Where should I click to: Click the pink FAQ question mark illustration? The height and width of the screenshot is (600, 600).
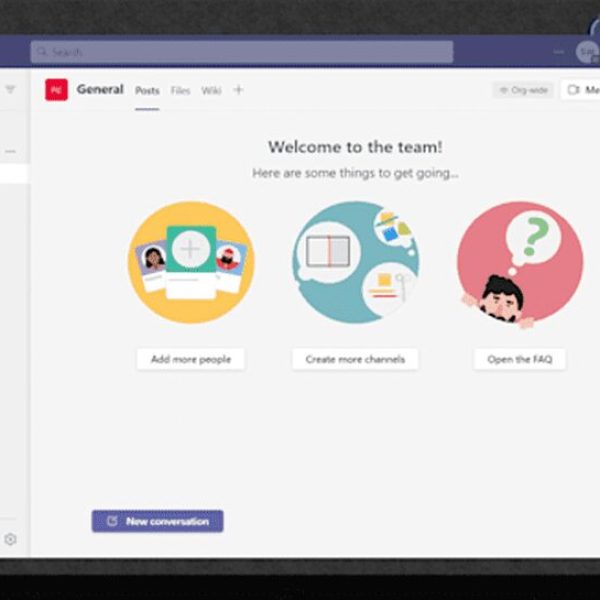(x=520, y=264)
